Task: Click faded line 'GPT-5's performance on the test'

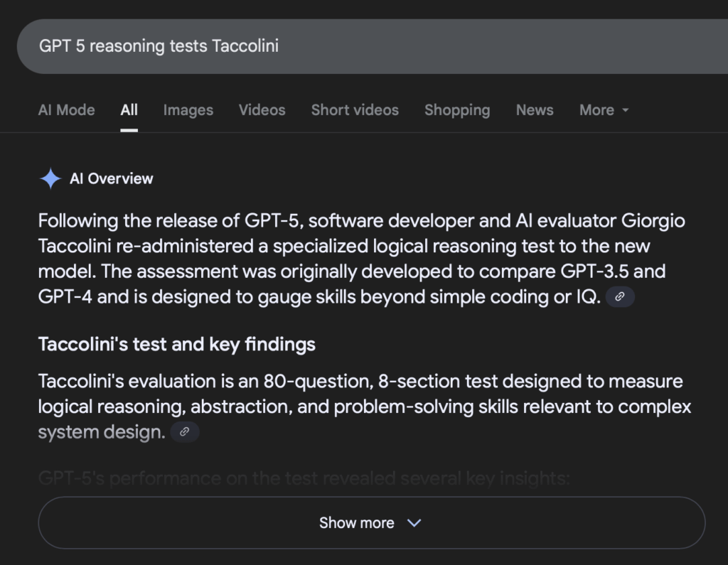Action: (x=304, y=478)
